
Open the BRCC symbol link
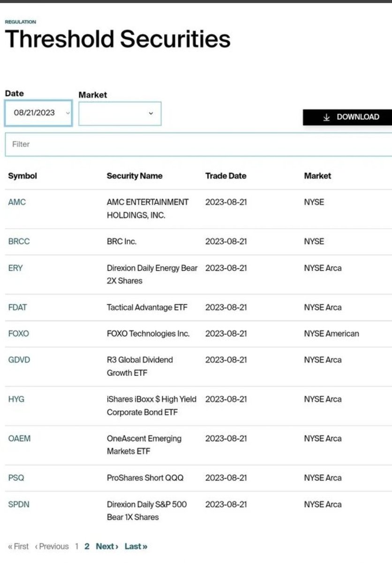click(x=19, y=242)
